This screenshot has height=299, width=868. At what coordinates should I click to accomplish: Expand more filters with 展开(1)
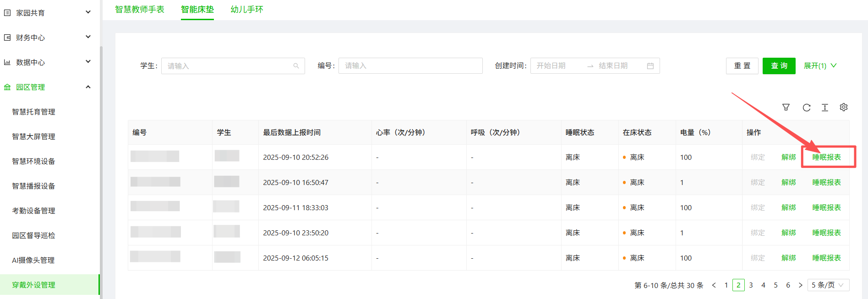tap(820, 66)
